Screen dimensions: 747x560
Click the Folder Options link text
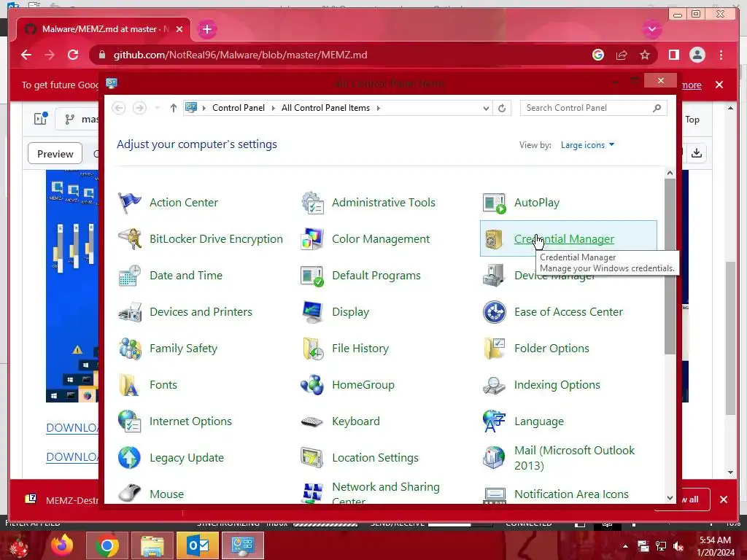click(x=551, y=349)
